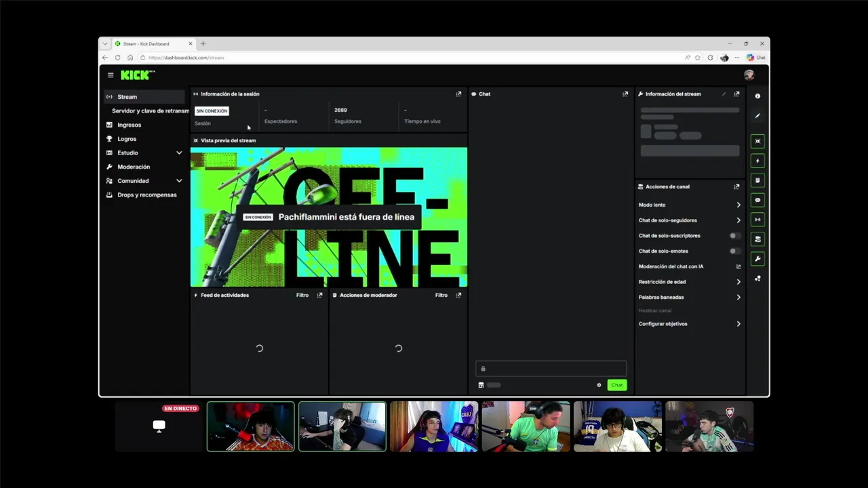Select webcam of person in green jersey

tap(526, 426)
